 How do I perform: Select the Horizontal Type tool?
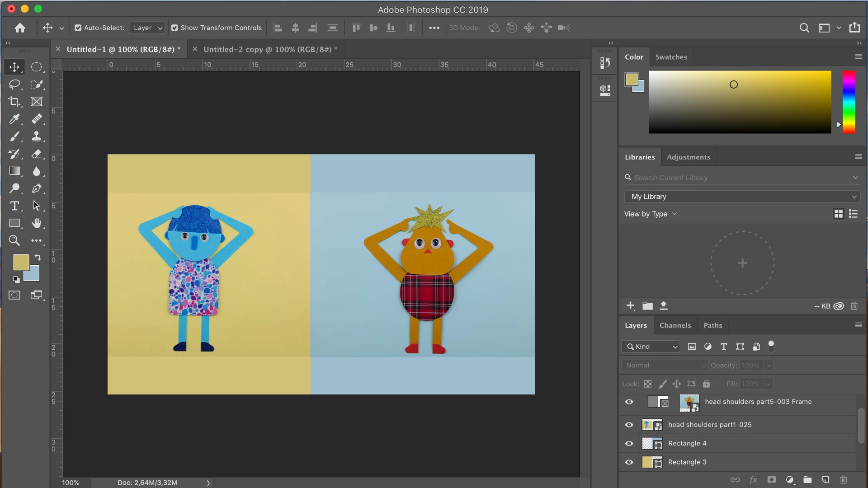point(14,206)
